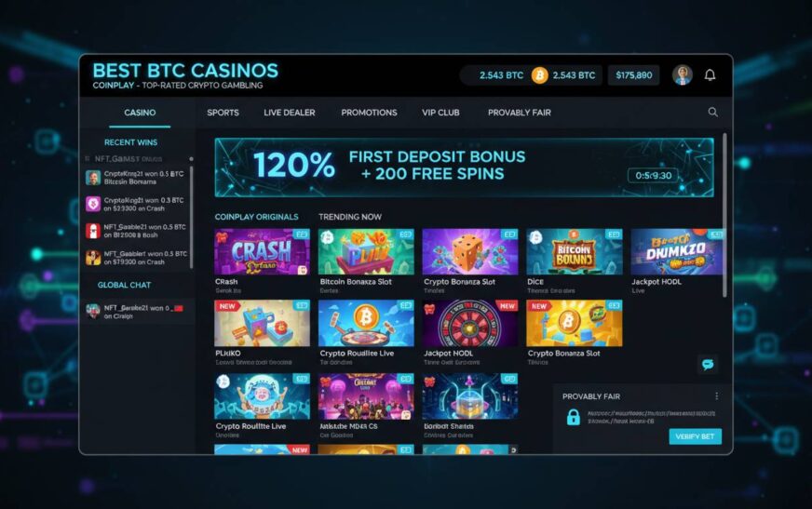Launch the Dice game thumbnail
Screen dimensions: 812x509
[575, 252]
